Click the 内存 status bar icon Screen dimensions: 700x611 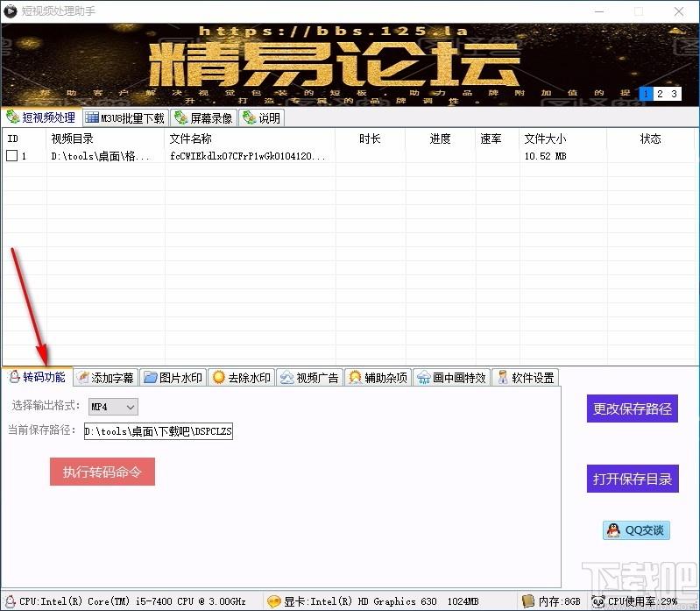(x=528, y=601)
